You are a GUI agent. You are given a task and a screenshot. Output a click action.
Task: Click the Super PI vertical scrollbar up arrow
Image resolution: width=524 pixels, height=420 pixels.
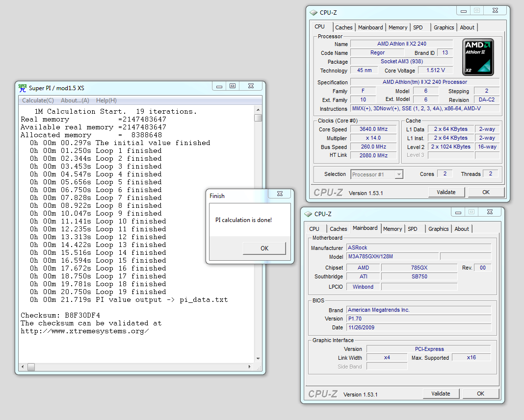(258, 110)
